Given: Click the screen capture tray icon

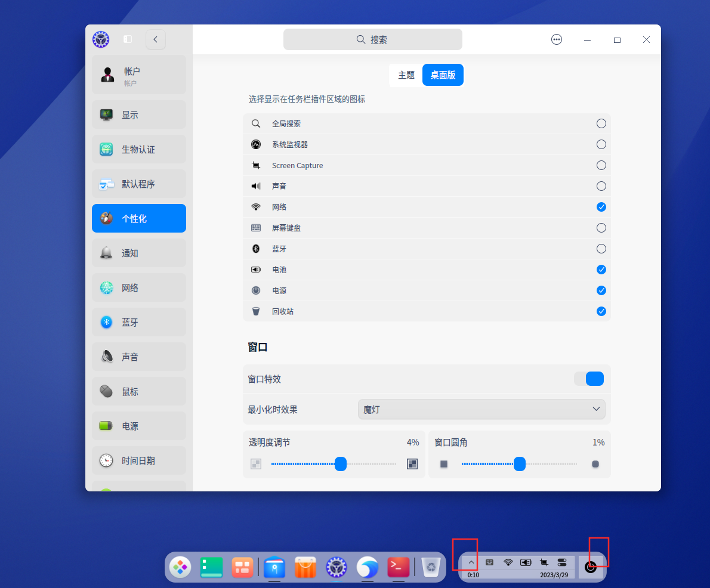Looking at the screenshot, I should click(x=544, y=562).
